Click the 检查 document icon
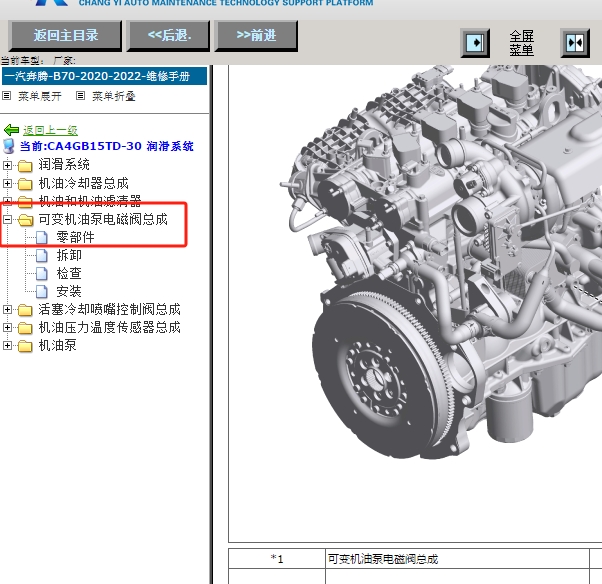602x584 pixels. [x=42, y=273]
